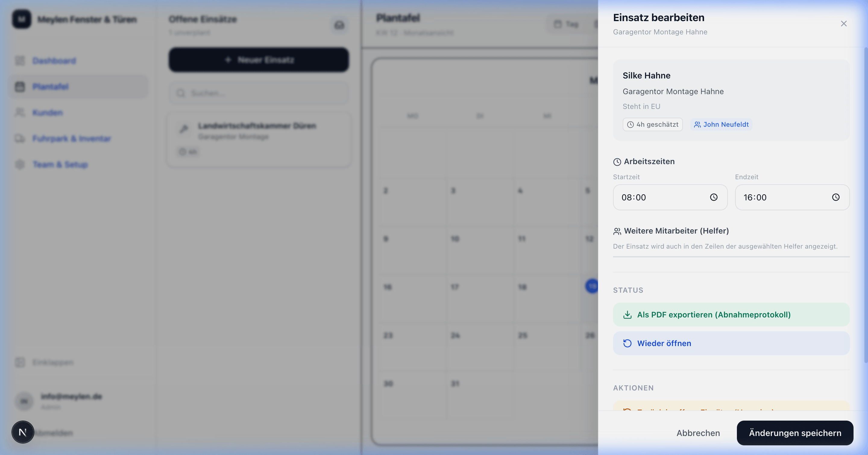Screen dimensions: 868x455
Task: Click the clock icon beside 4h geschätzt
Action: pyautogui.click(x=630, y=125)
